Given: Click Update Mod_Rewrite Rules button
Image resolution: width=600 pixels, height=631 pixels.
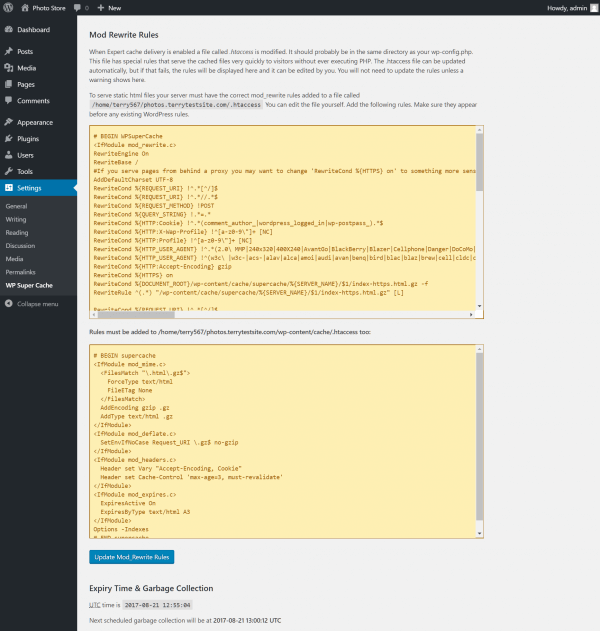Looking at the screenshot, I should pos(132,557).
